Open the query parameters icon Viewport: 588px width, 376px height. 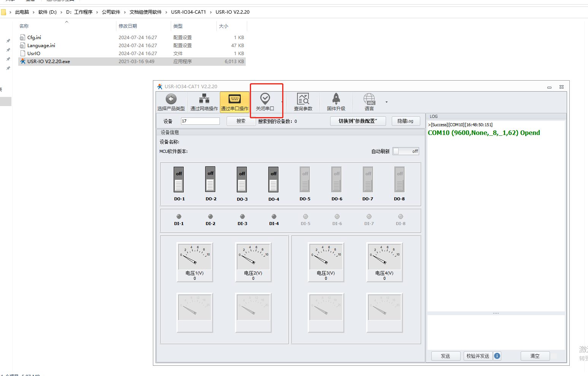(x=303, y=99)
